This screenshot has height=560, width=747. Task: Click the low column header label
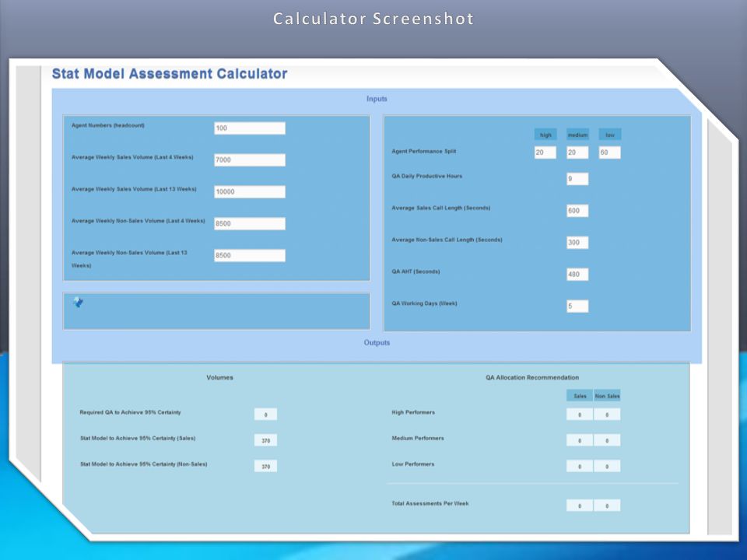tap(610, 135)
